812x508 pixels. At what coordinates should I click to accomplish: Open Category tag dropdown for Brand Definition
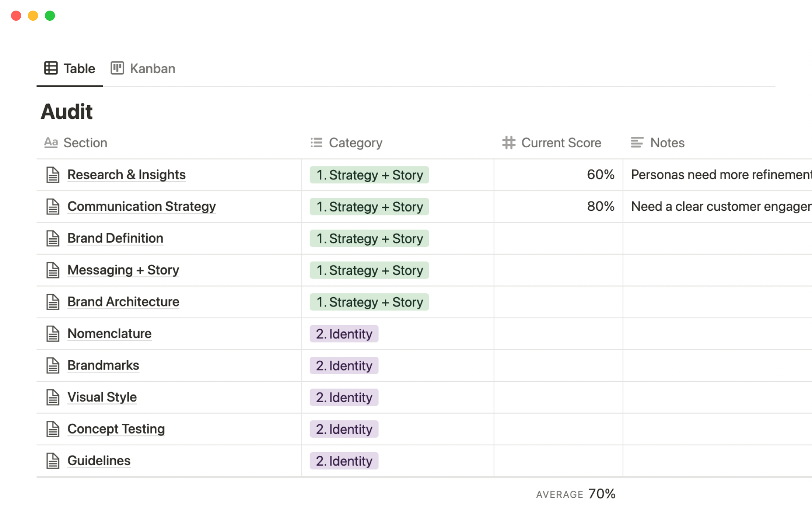tap(369, 238)
